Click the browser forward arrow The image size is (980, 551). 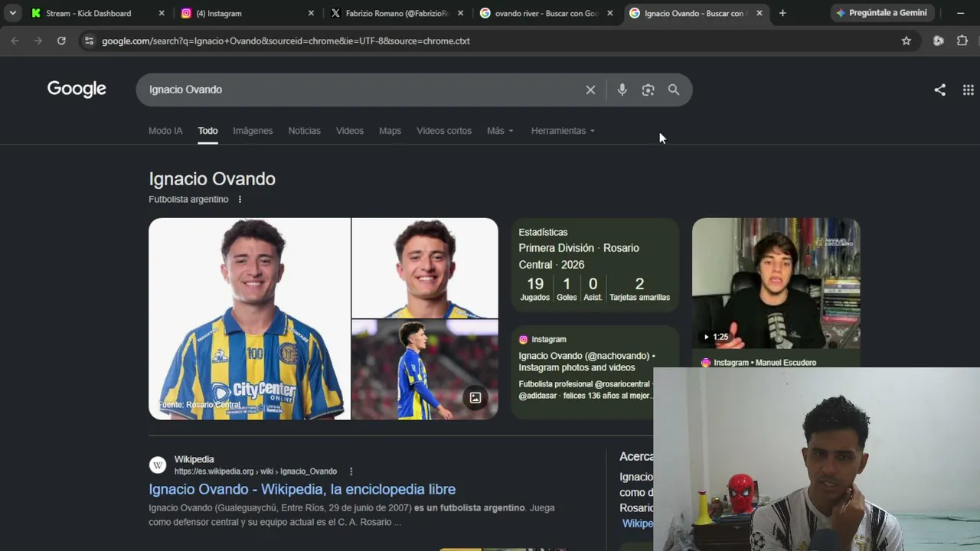pos(38,41)
